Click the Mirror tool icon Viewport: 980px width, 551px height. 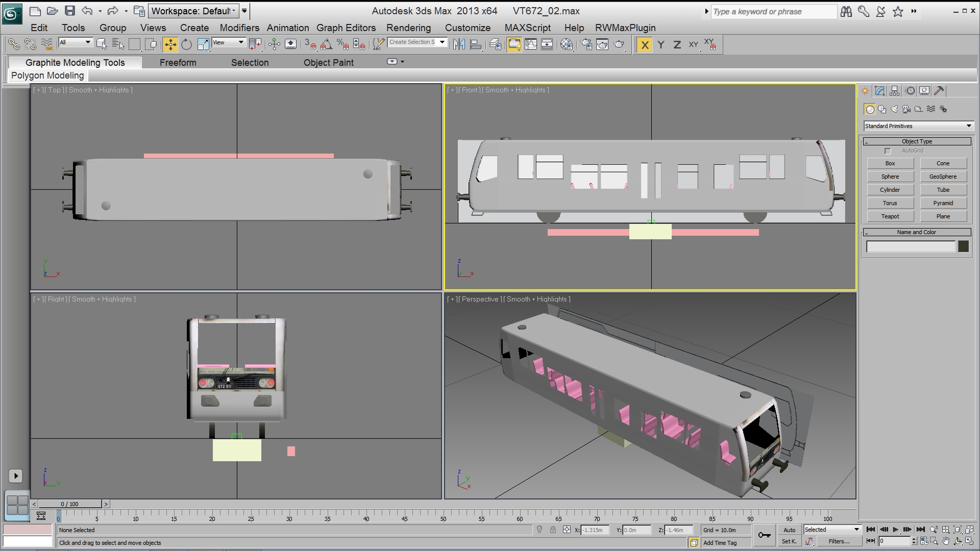click(x=459, y=45)
